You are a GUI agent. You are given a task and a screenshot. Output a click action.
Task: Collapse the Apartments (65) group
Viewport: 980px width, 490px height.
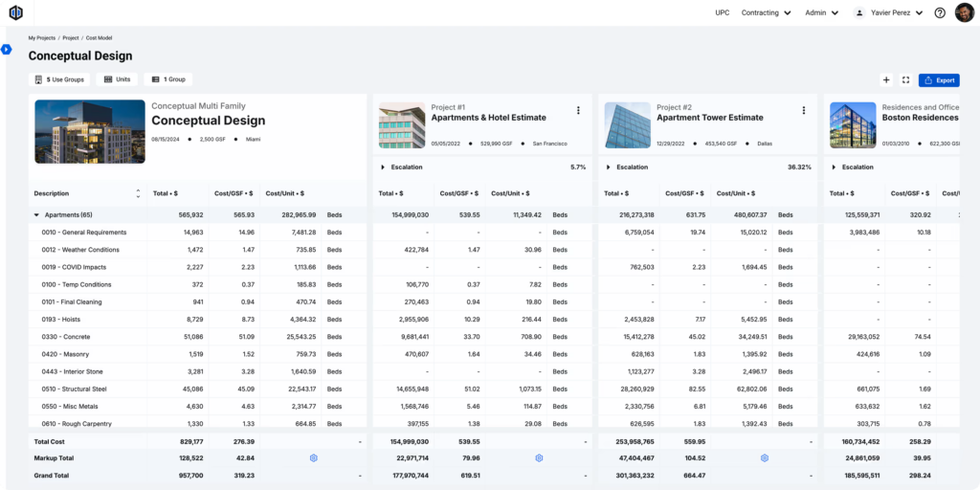[x=36, y=215]
